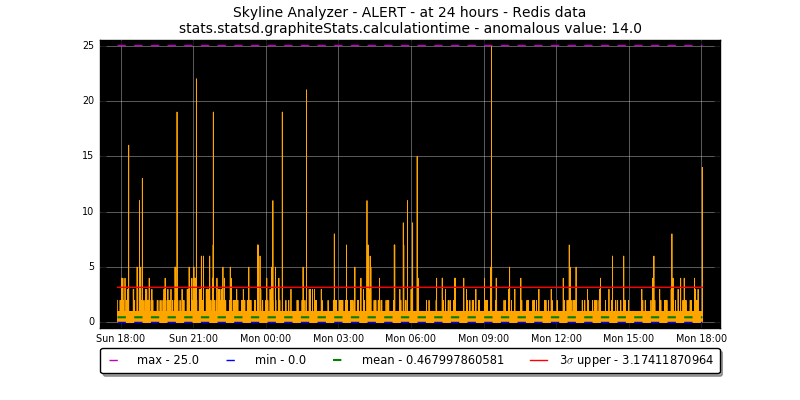Click the y-axis label 15

tap(89, 157)
